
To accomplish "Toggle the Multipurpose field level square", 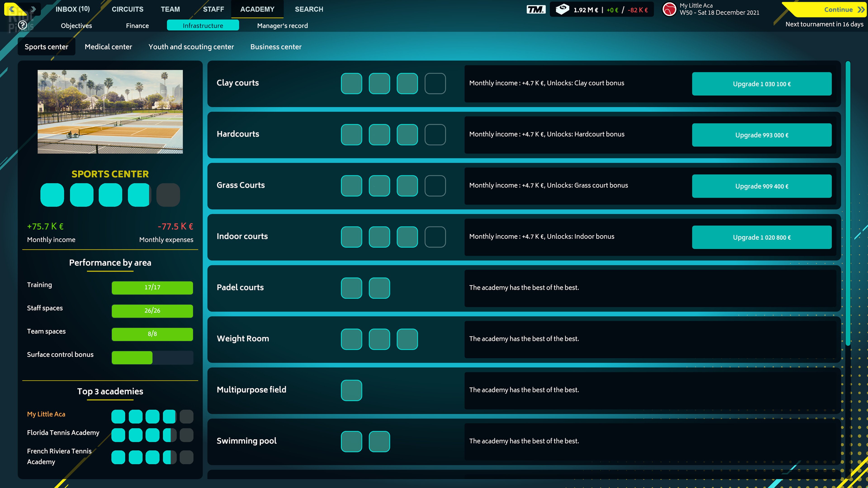I will click(351, 390).
